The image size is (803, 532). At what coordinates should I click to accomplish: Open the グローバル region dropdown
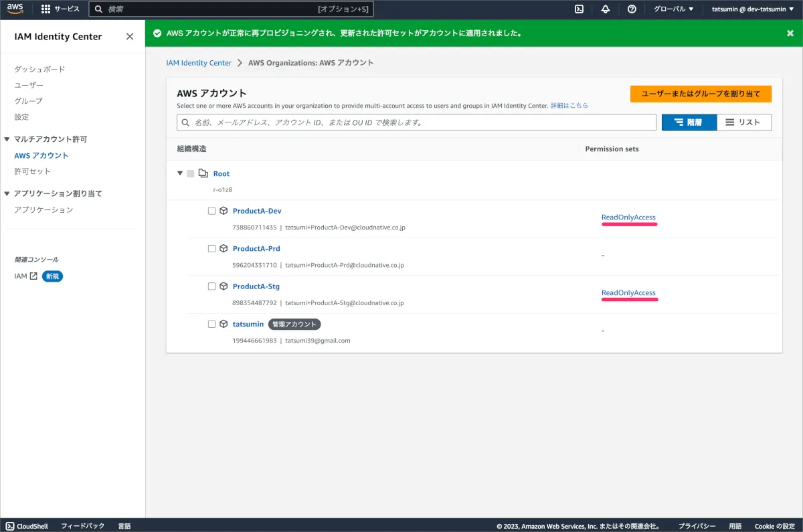point(673,9)
